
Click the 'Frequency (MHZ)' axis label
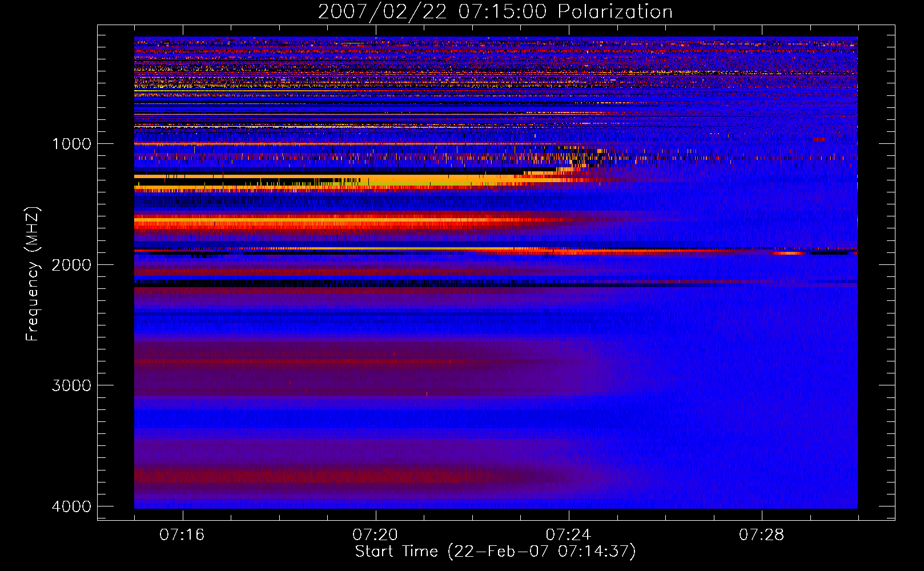pyautogui.click(x=33, y=274)
